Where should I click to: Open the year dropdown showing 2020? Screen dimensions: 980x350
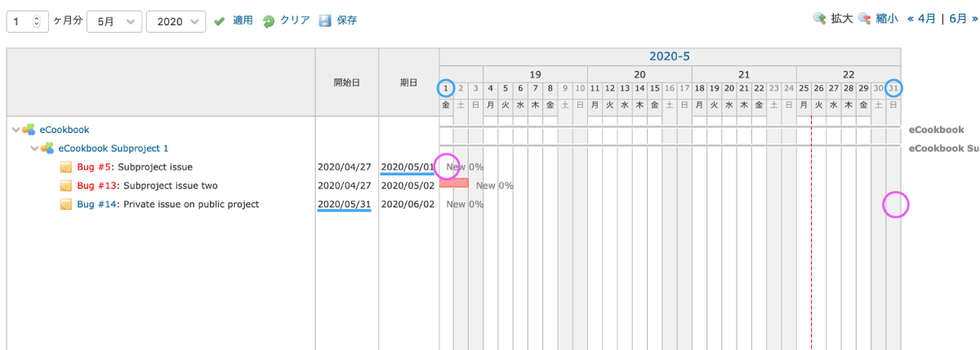[176, 22]
